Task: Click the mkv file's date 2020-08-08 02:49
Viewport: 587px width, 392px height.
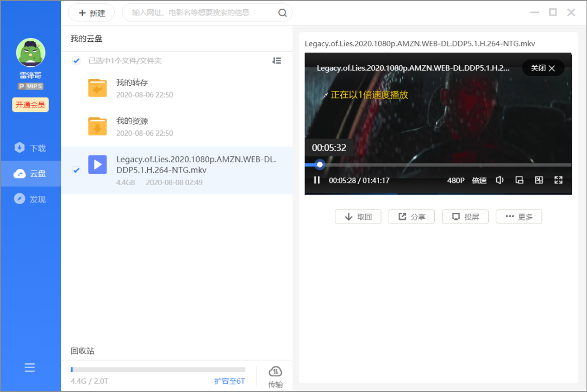Action: (174, 182)
